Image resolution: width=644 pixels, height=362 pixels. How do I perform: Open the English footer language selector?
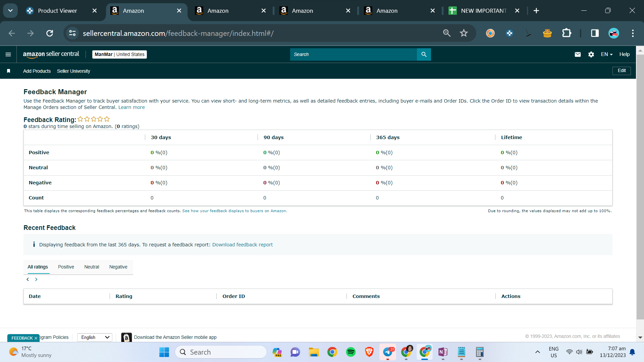click(95, 338)
